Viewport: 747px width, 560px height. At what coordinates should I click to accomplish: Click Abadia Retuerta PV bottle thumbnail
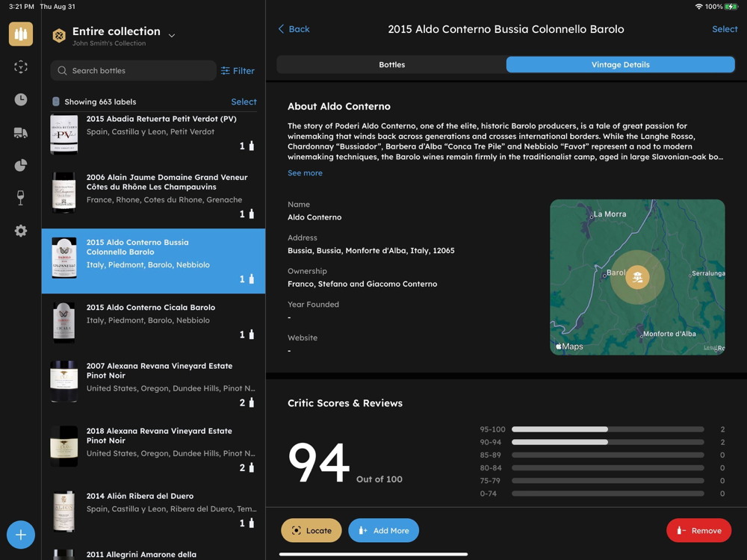pos(63,134)
